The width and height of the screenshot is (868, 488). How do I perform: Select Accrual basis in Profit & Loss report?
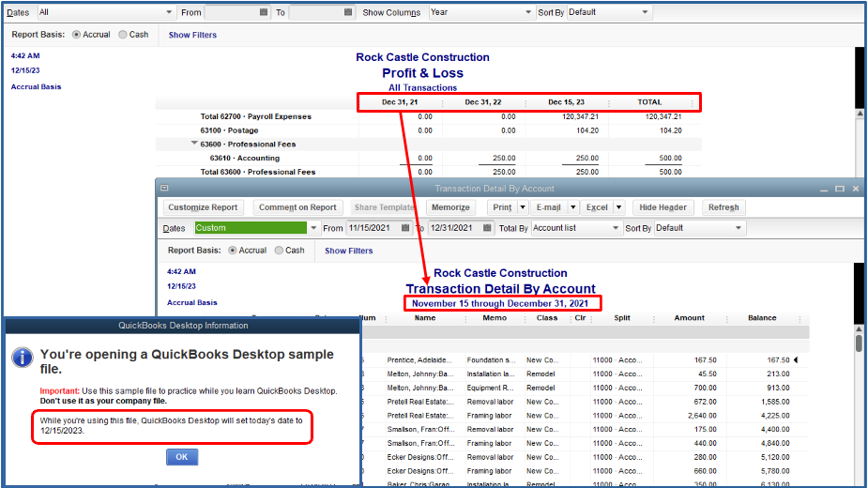[x=76, y=35]
